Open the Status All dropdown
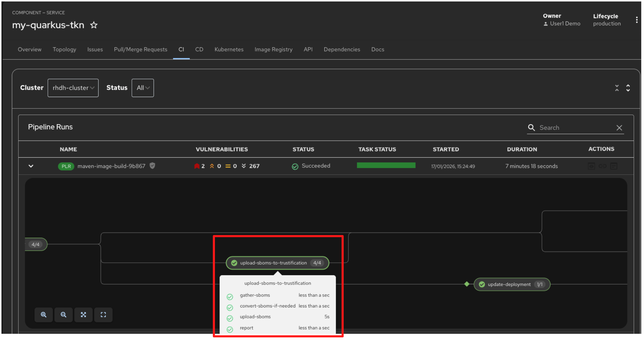This screenshot has height=340, width=644. point(143,88)
